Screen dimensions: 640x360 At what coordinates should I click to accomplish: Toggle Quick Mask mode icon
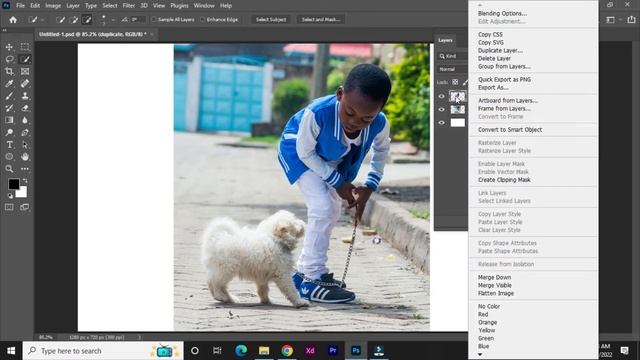click(9, 207)
